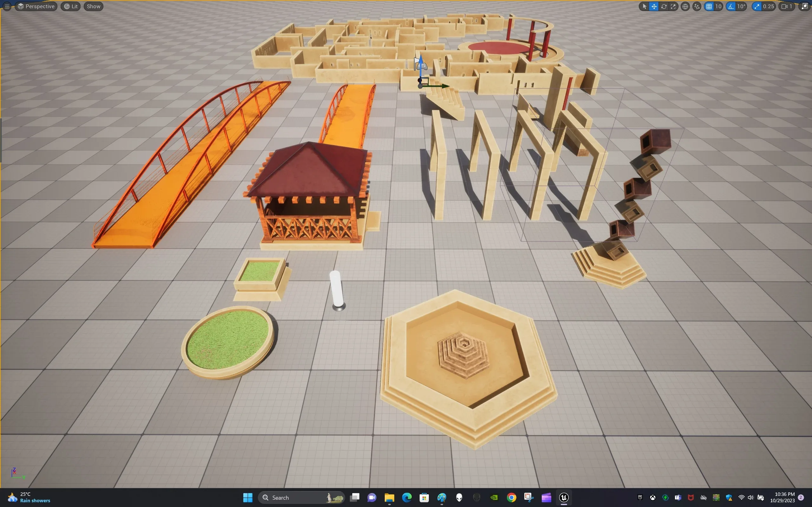This screenshot has height=507, width=812.
Task: Toggle grid snapping on or off
Action: [709, 6]
